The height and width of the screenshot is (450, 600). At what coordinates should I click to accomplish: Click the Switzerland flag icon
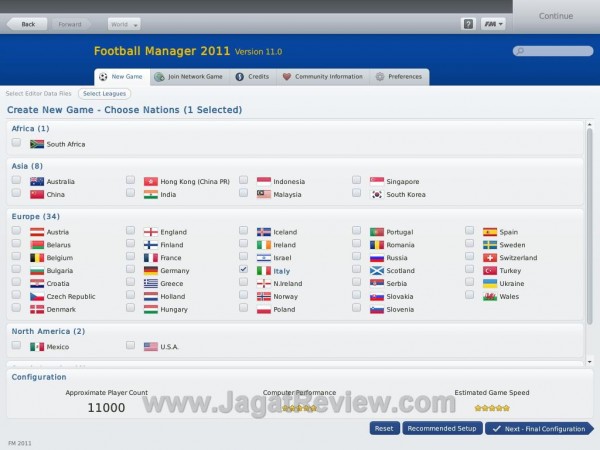tap(490, 258)
